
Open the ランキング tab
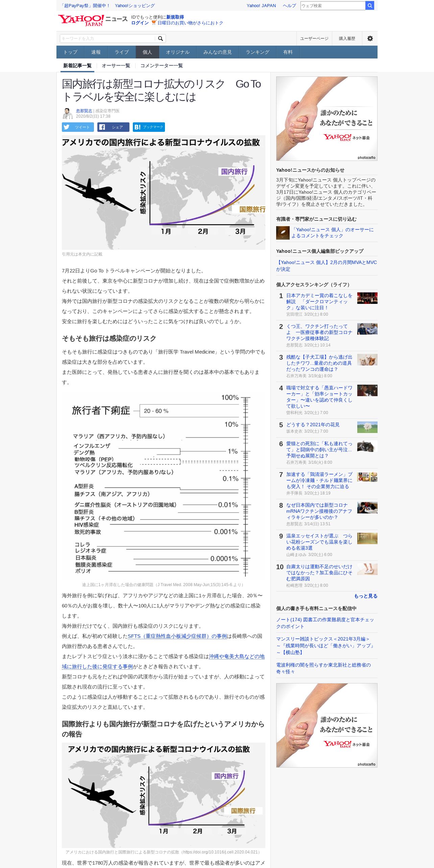pos(258,52)
